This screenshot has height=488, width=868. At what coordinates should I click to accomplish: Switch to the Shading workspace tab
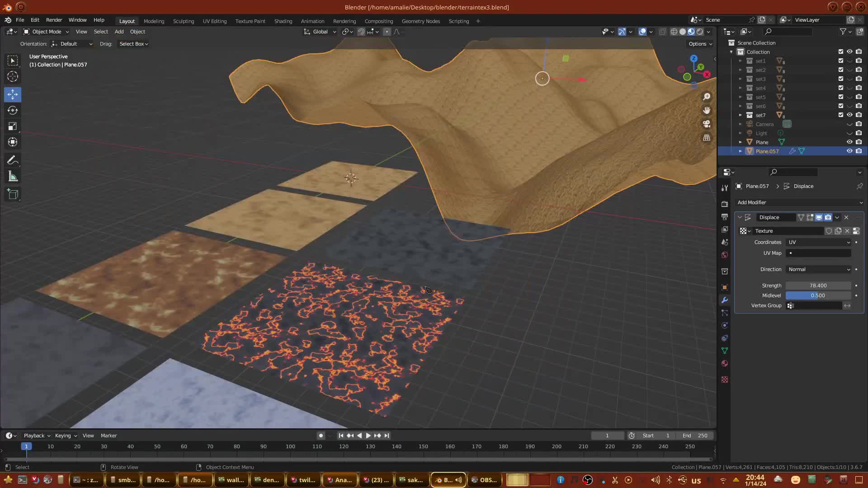tap(283, 21)
